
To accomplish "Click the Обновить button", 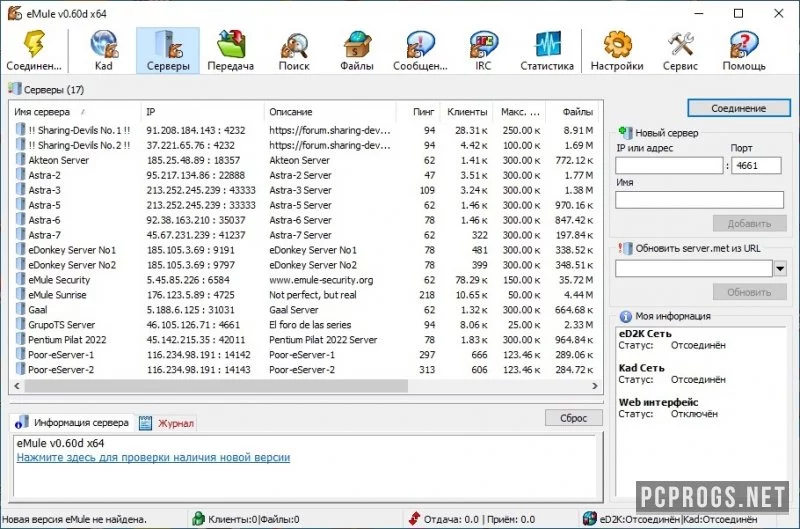I will click(749, 292).
